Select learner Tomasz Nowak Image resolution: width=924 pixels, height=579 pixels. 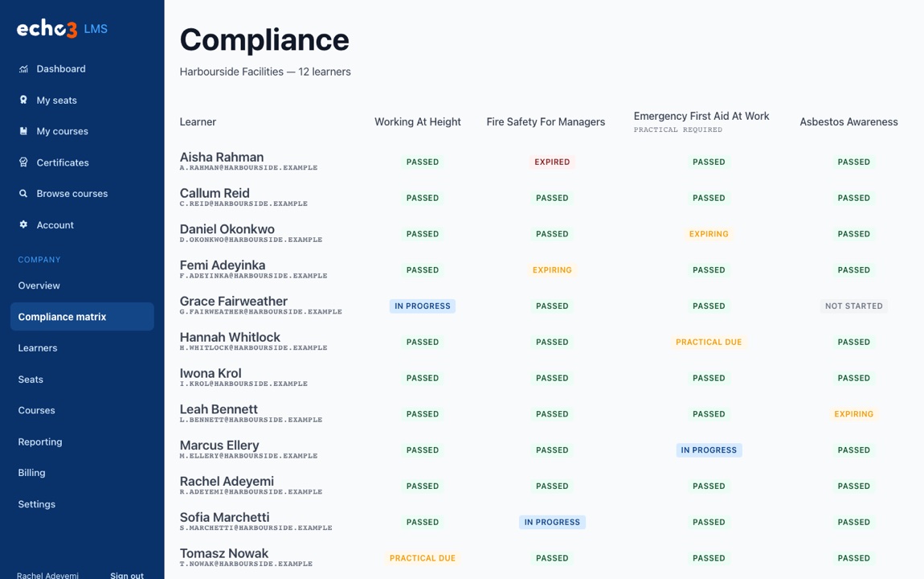(x=224, y=553)
